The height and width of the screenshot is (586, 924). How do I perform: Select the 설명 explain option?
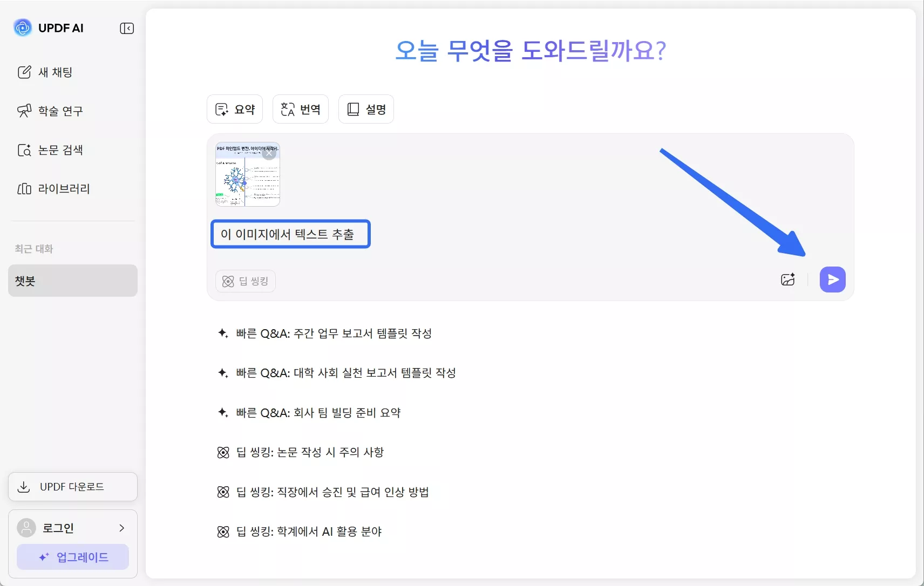click(x=366, y=108)
